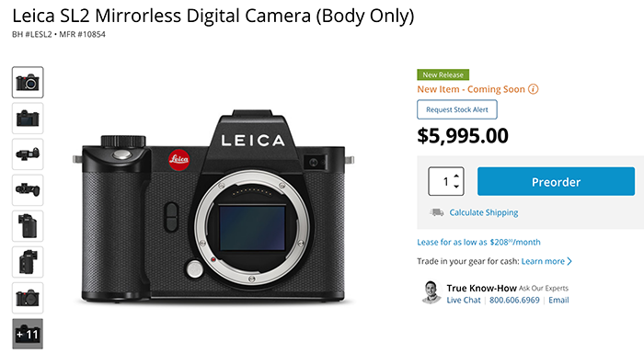
Task: Increase quantity with the up arrow
Action: coord(456,176)
